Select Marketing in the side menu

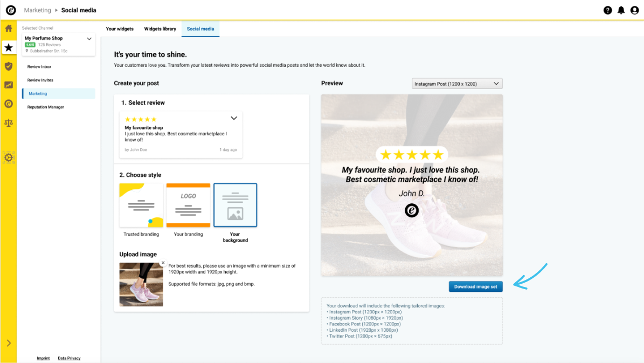pyautogui.click(x=59, y=93)
